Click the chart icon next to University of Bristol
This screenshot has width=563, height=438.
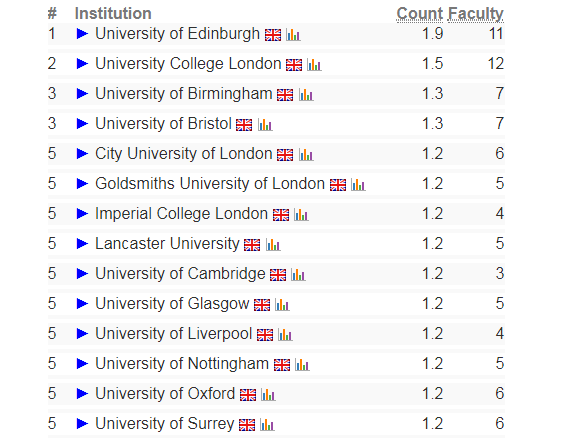point(265,125)
